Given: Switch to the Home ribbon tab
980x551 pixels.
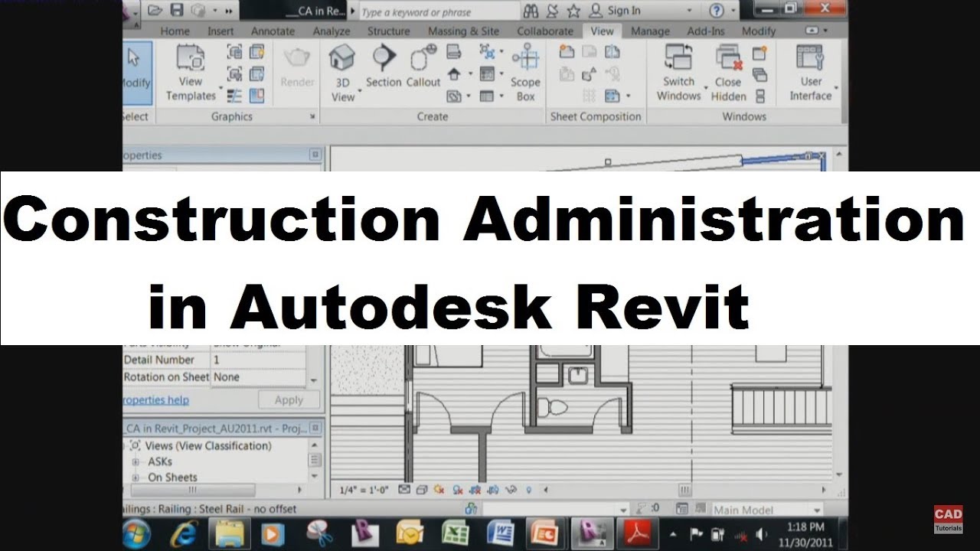Looking at the screenshot, I should (x=175, y=31).
